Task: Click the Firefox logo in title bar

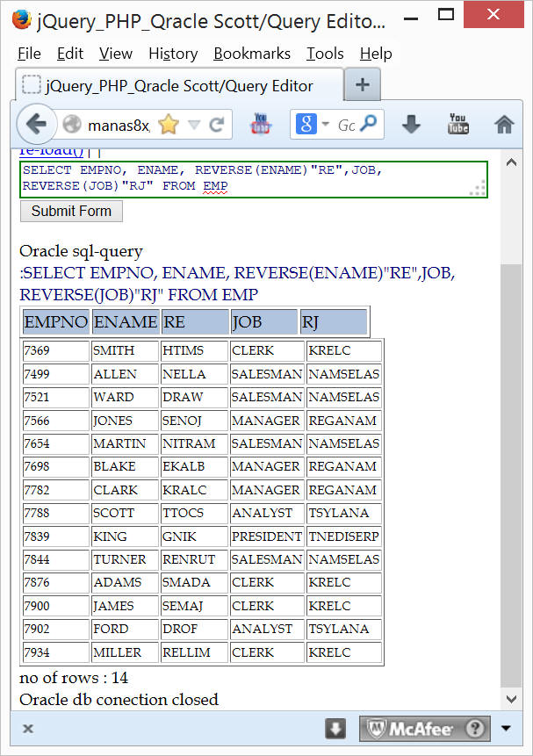Action: point(22,20)
